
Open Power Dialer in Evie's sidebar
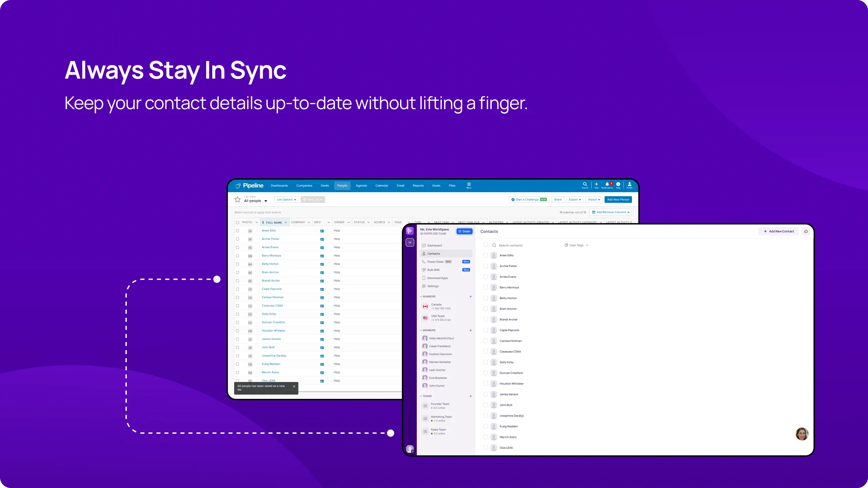coord(446,262)
